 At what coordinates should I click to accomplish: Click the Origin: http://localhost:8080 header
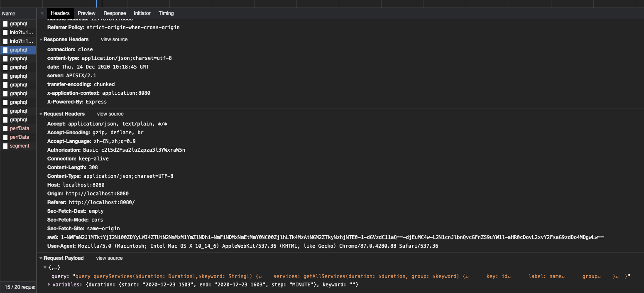pyautogui.click(x=88, y=194)
